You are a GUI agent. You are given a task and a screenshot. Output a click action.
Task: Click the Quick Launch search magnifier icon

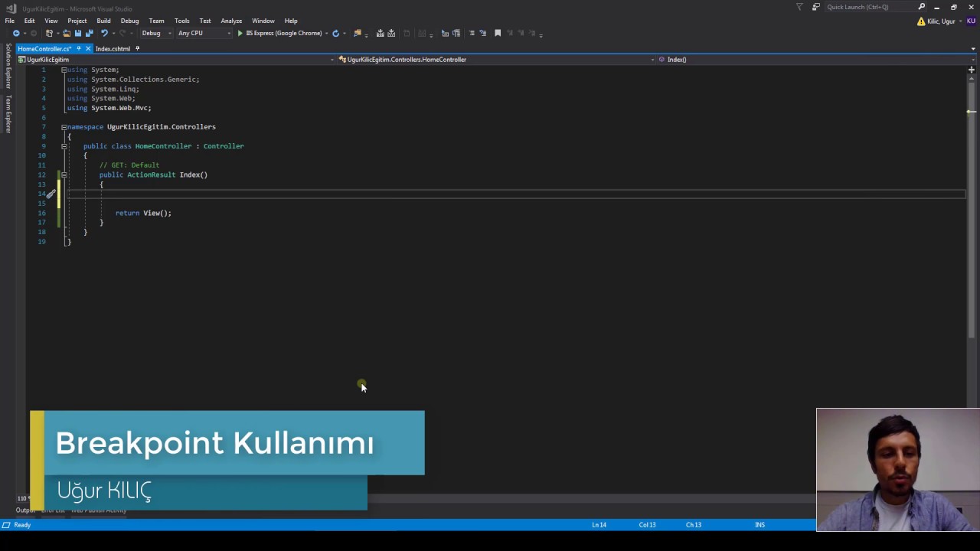pyautogui.click(x=922, y=7)
